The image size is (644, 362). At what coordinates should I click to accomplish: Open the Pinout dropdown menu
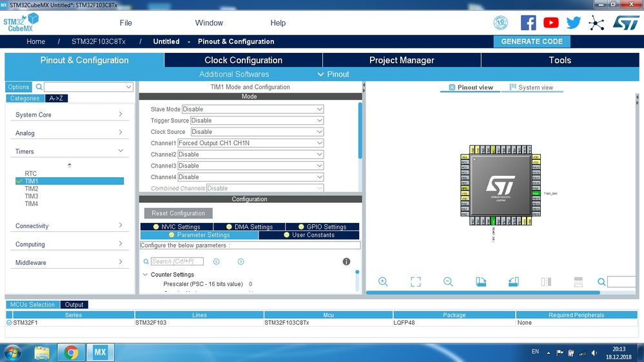pos(333,74)
